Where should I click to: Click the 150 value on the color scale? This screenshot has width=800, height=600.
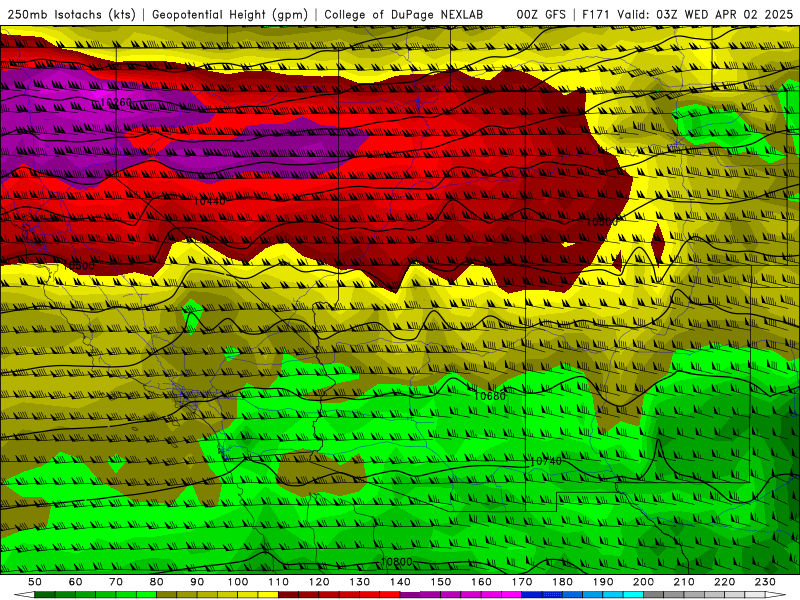point(440,582)
